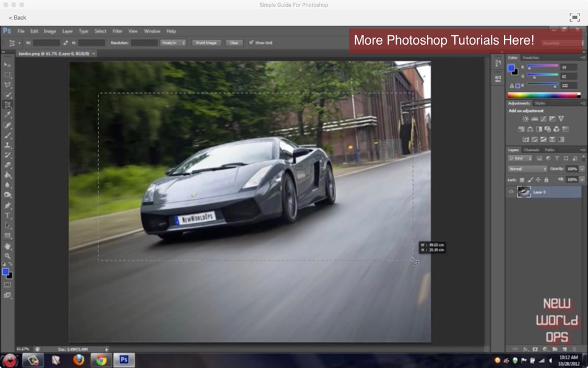Open the Filter menu
The width and height of the screenshot is (588, 368).
(x=118, y=31)
